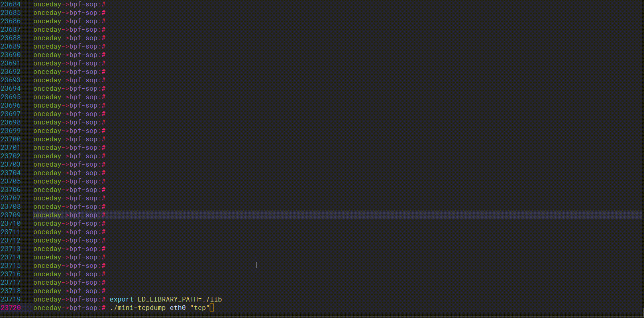Click line number 23686
Screen dimensions: 644x318
[x=11, y=21]
